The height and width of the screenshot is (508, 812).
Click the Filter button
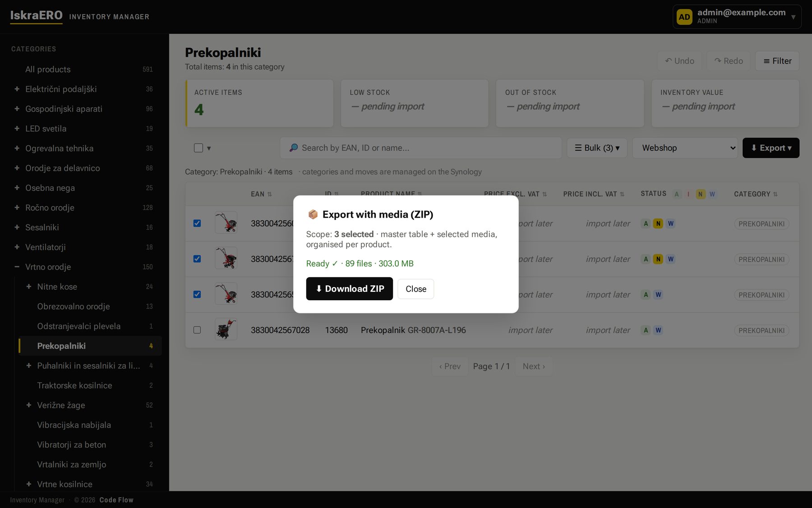[777, 61]
